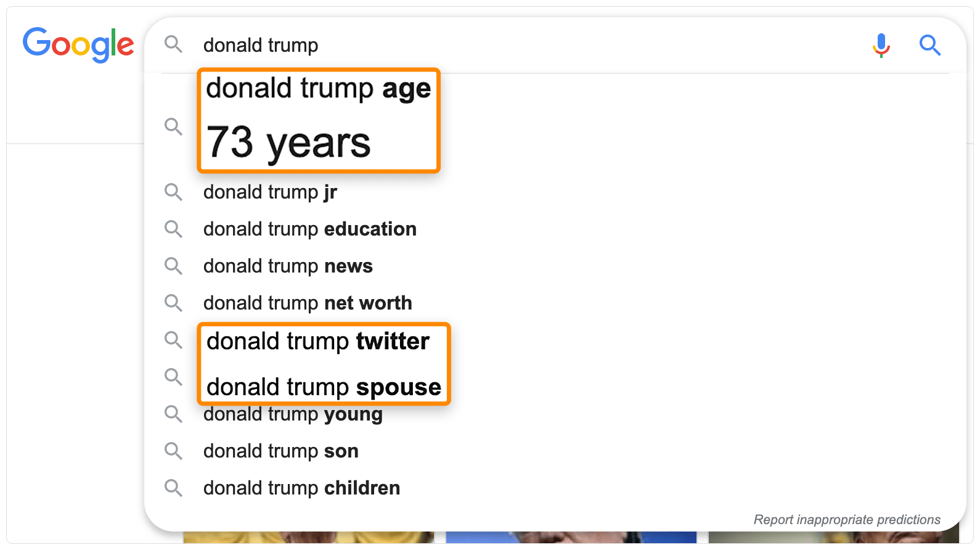Select the "donald trump young" suggestion

pos(292,414)
